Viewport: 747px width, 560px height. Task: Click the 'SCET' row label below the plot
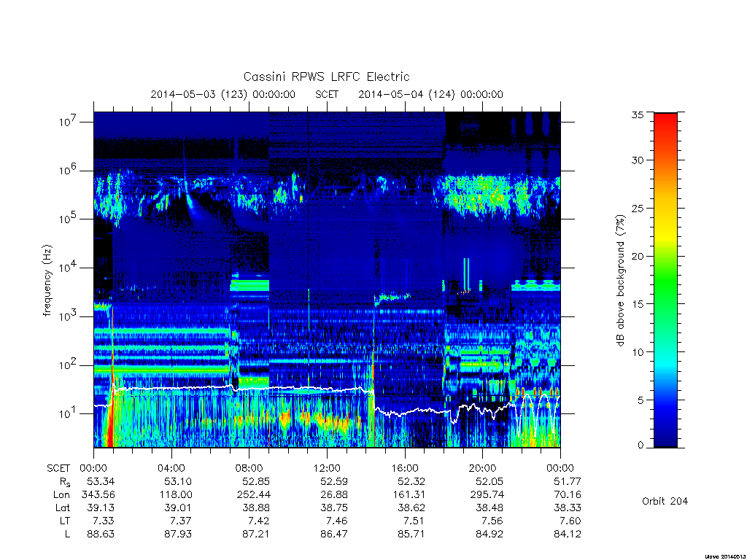[58, 468]
